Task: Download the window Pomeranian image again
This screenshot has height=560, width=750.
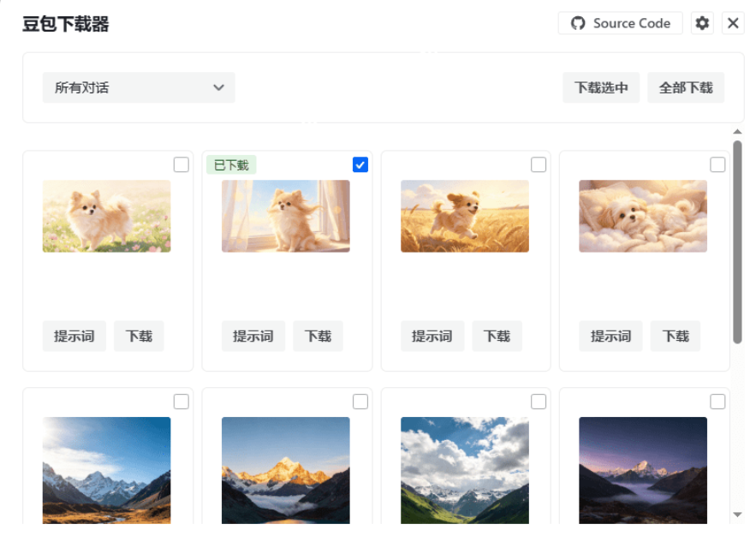Action: click(x=318, y=337)
